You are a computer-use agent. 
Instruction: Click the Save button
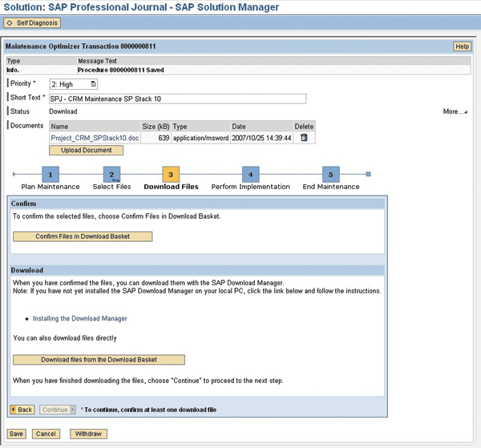16,434
